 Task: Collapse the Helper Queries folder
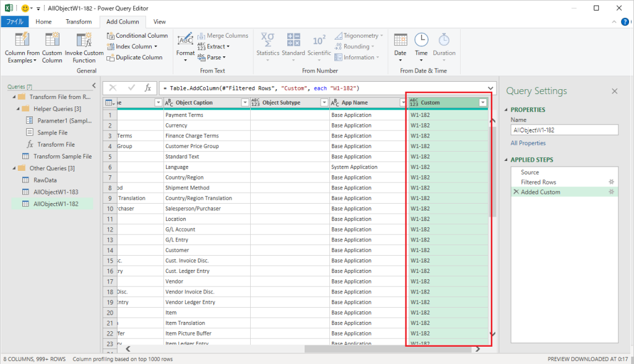(18, 109)
